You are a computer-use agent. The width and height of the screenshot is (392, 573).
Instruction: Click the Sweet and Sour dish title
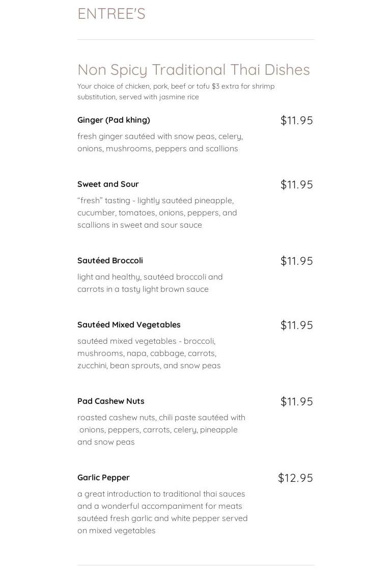[x=108, y=184]
